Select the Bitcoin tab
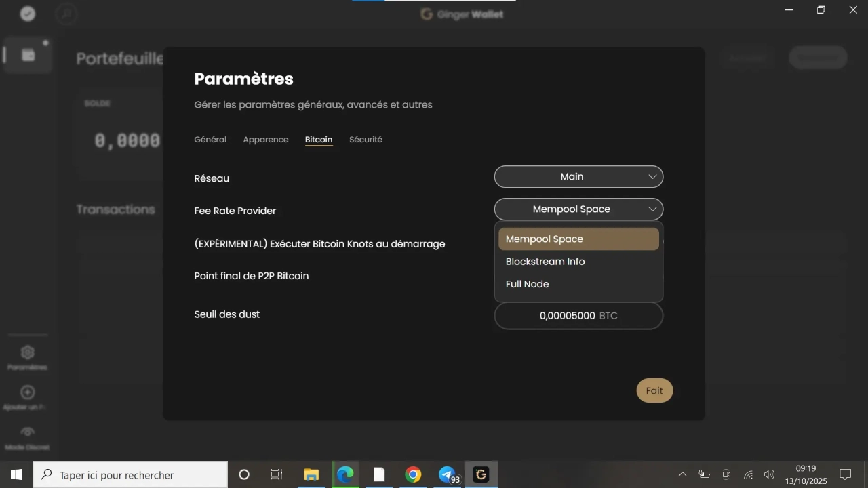The image size is (868, 488). coord(319,140)
